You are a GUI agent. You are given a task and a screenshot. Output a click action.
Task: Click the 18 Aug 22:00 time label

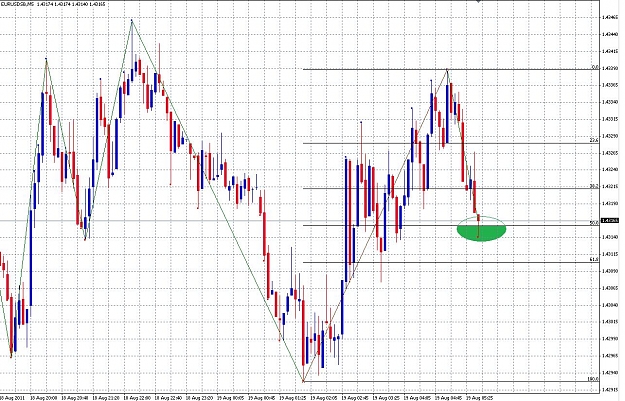137,398
